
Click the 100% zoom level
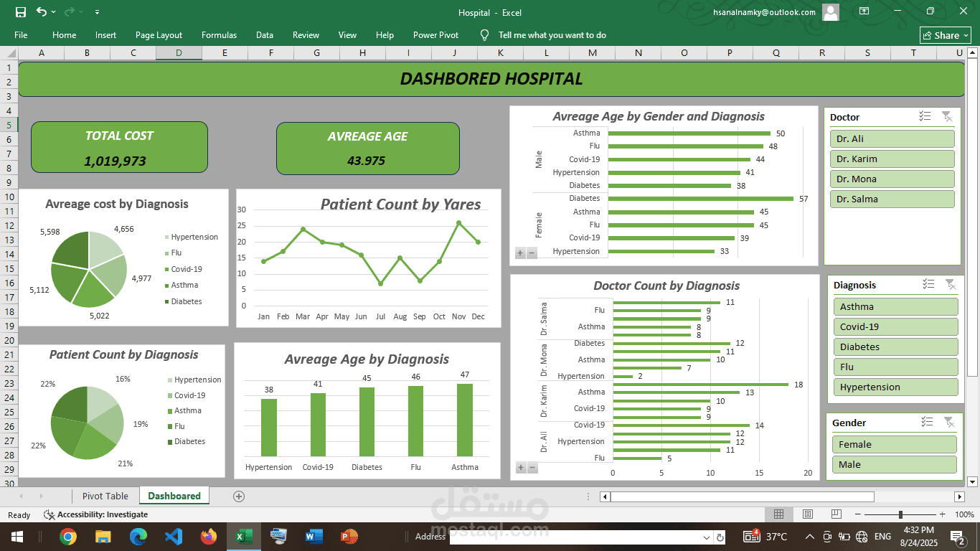tap(964, 514)
